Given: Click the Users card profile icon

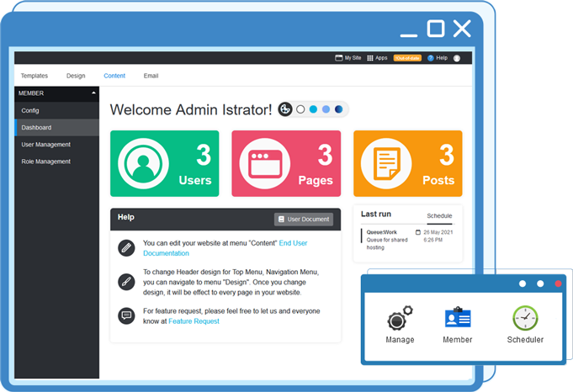Looking at the screenshot, I should (x=143, y=163).
